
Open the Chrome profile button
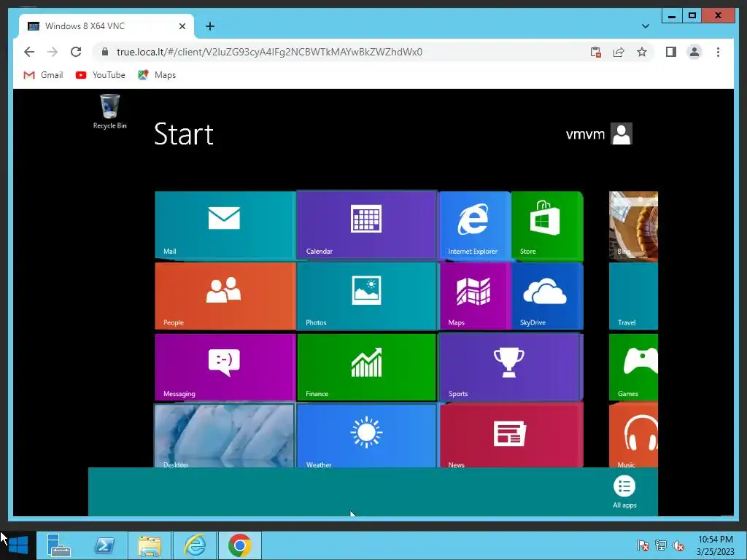point(694,52)
